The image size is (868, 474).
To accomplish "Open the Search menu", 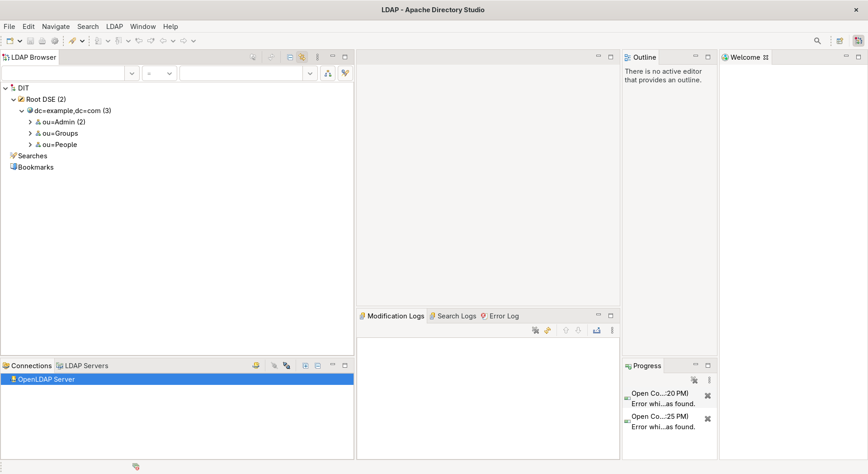I will click(88, 27).
